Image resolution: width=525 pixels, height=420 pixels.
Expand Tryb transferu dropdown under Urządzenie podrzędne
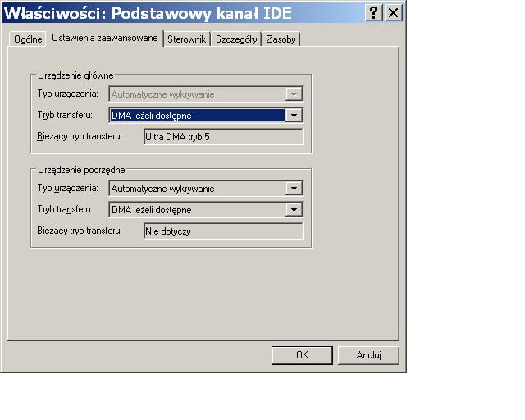pos(294,210)
